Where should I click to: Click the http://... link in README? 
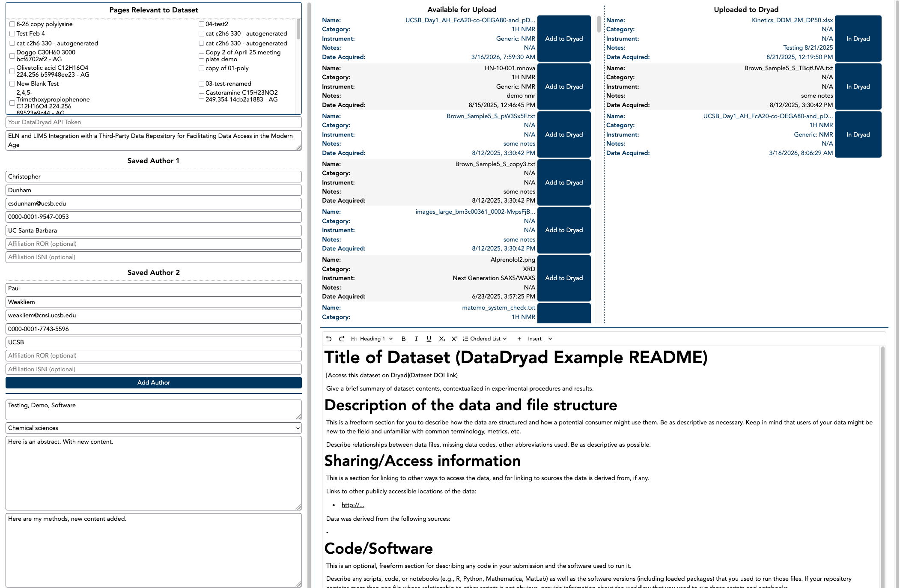click(x=353, y=505)
